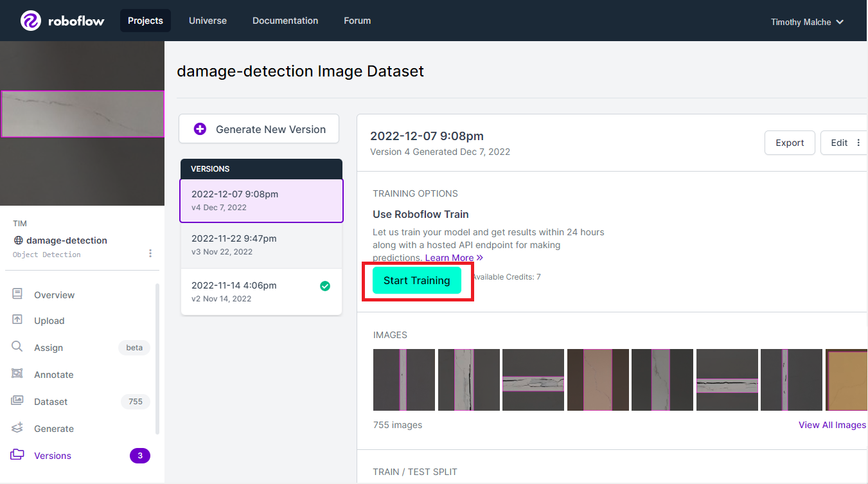Click the 755 count badge on Dataset
The image size is (868, 484).
coord(136,402)
